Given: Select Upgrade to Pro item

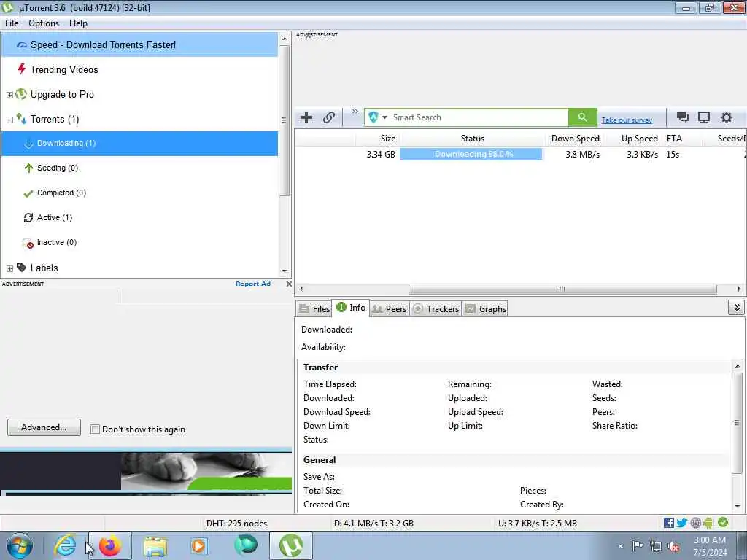Looking at the screenshot, I should coord(62,94).
